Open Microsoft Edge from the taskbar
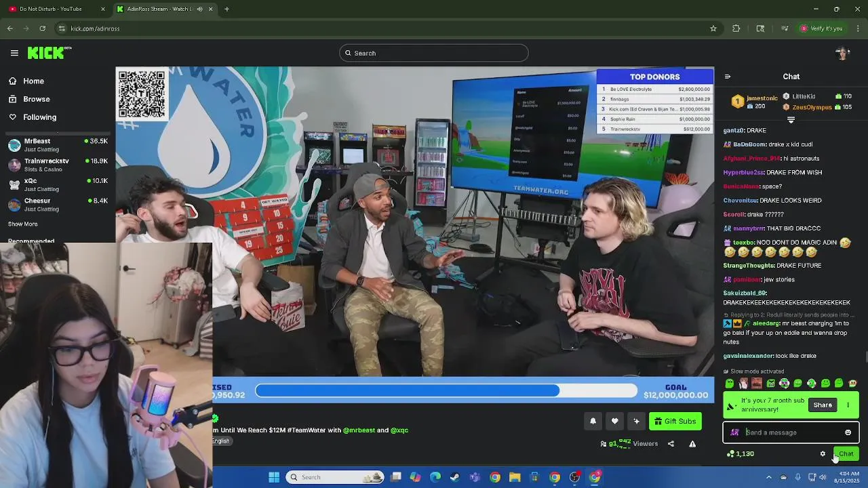 (x=435, y=477)
